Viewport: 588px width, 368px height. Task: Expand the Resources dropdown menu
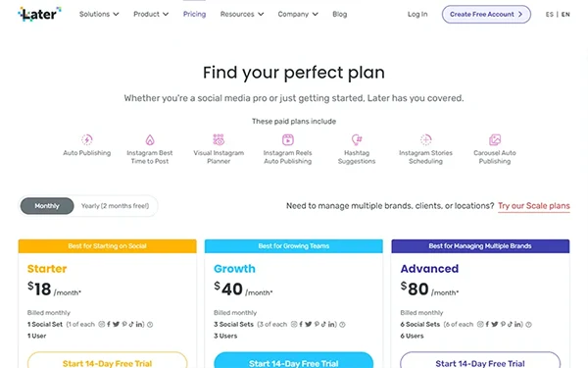pyautogui.click(x=242, y=14)
